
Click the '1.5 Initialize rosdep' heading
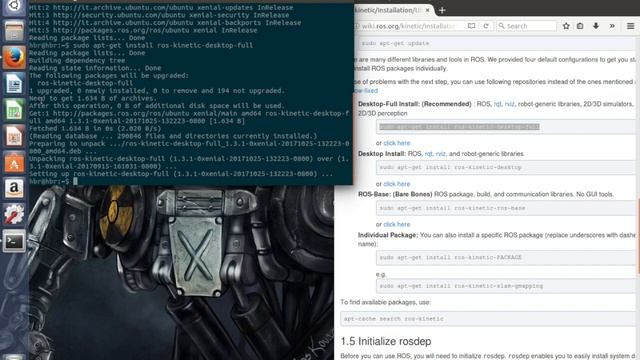pyautogui.click(x=386, y=341)
